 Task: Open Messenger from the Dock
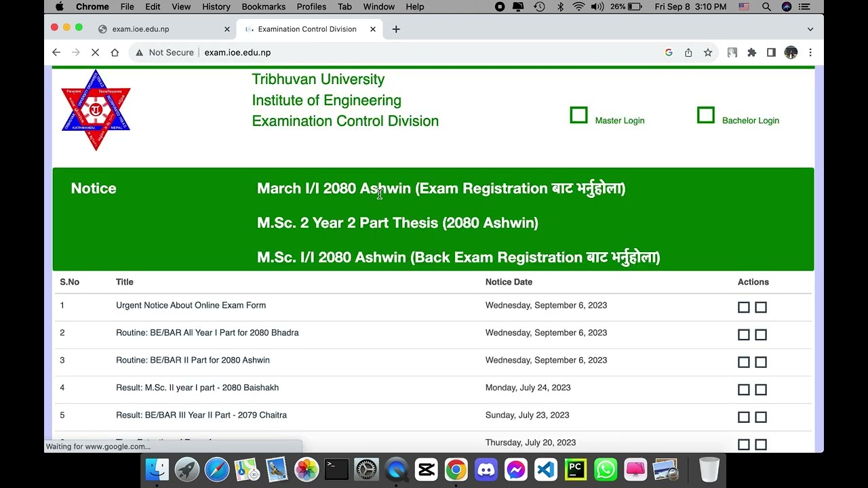(x=515, y=469)
